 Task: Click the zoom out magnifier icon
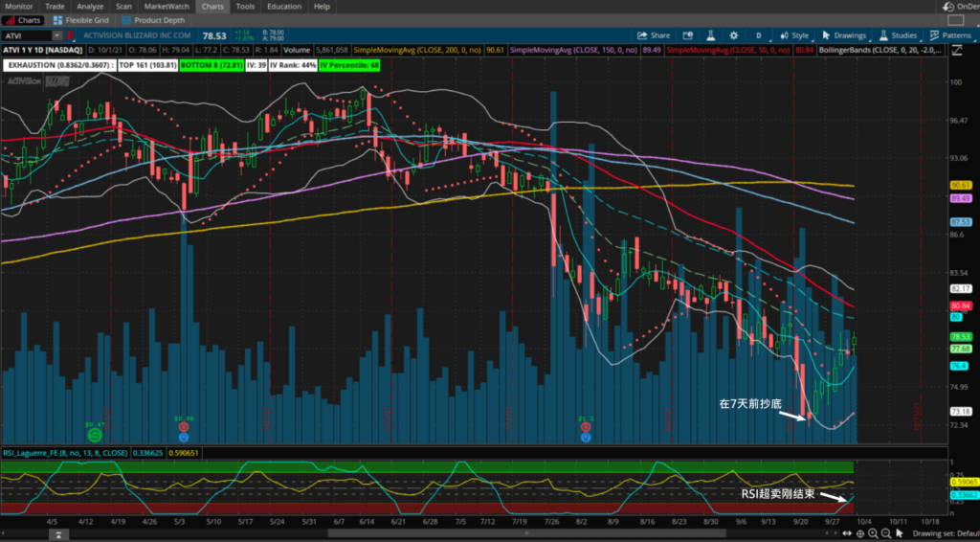pos(886,533)
